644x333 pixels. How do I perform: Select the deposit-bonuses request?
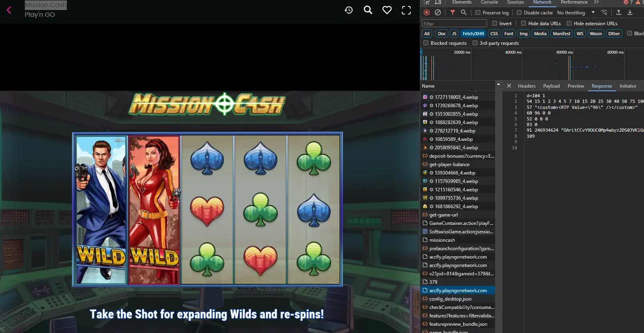click(x=458, y=156)
